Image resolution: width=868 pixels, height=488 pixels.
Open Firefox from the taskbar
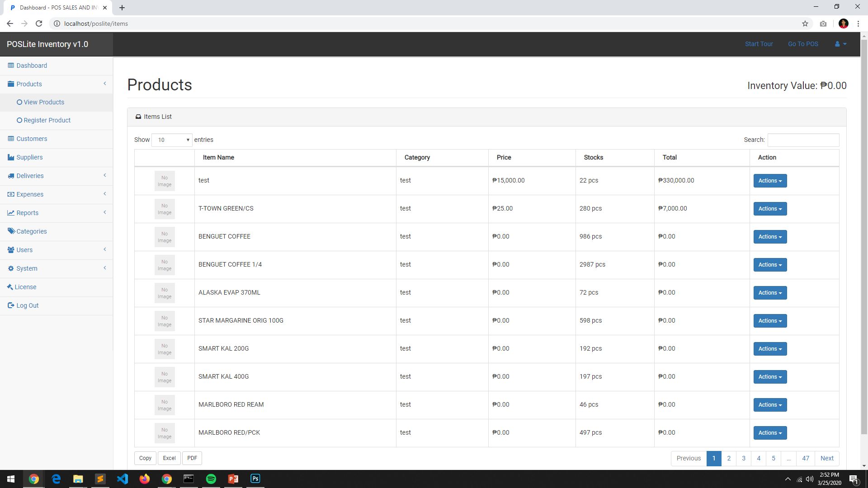[x=145, y=479]
